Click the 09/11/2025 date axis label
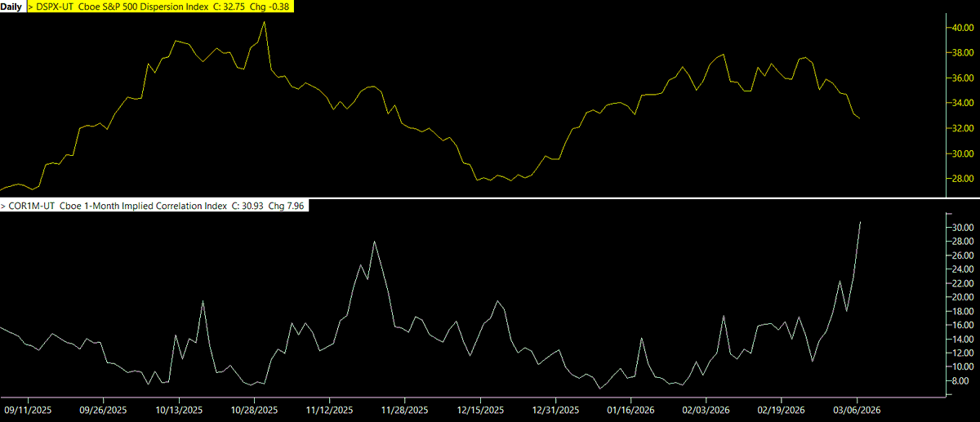Viewport: 980px width, 422px height. [x=27, y=410]
